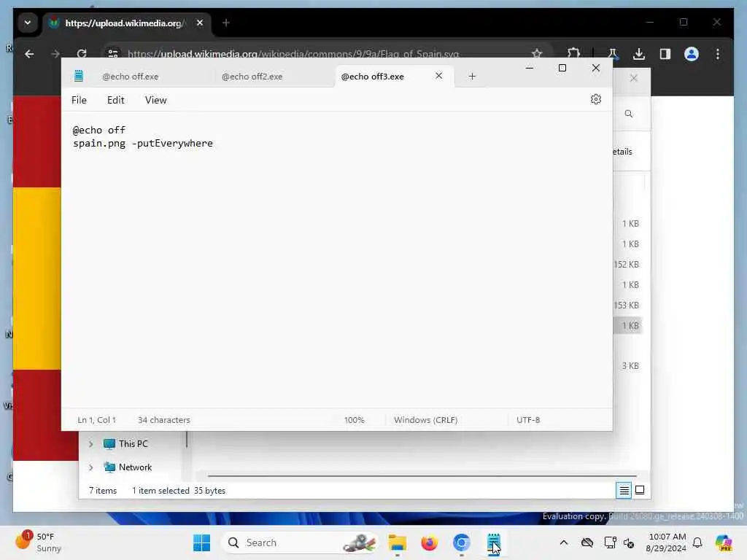Go back in Chrome browser
The image size is (747, 560).
[29, 54]
